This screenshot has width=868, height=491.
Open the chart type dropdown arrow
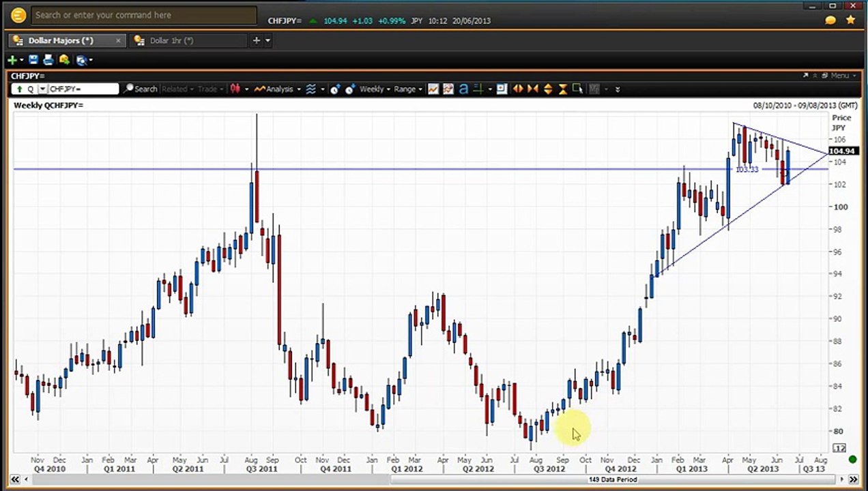click(x=246, y=89)
